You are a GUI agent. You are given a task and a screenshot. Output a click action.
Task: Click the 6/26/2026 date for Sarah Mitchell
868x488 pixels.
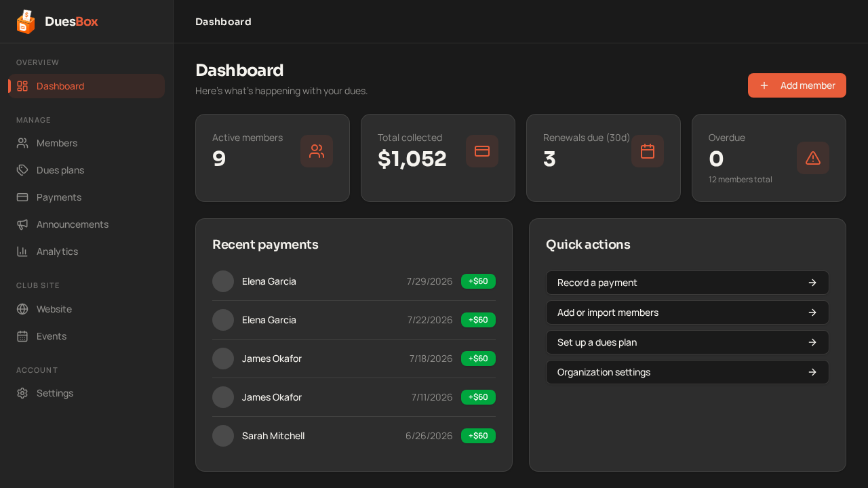pos(429,436)
